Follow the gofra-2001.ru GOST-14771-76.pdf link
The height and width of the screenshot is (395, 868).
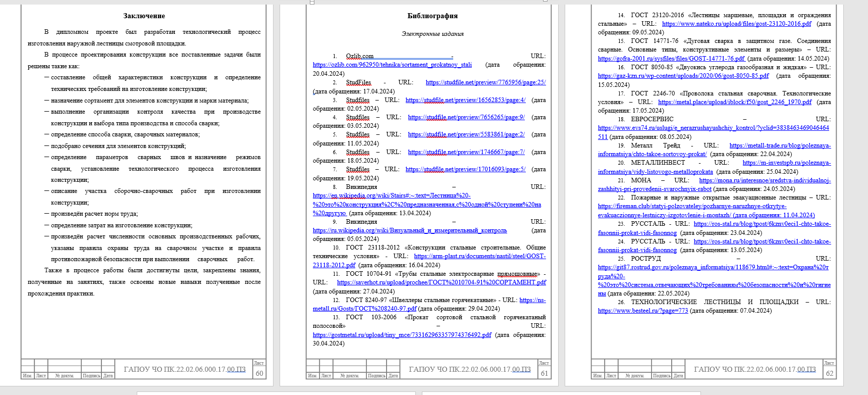tap(671, 59)
